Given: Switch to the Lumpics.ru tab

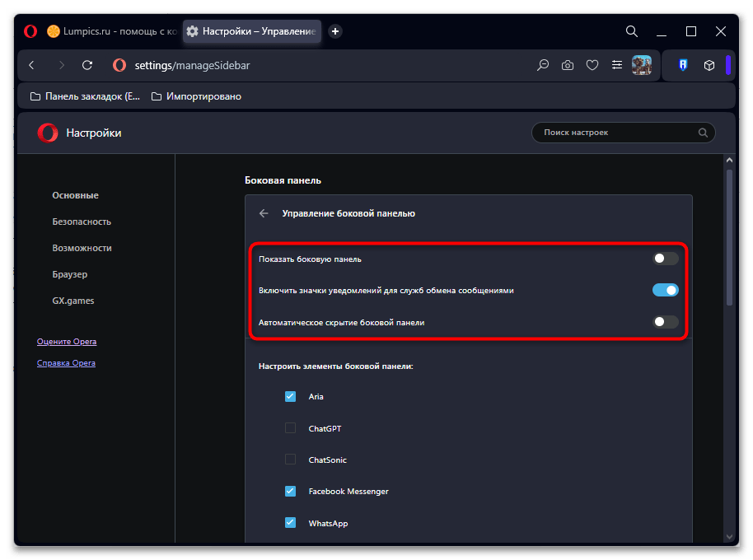Looking at the screenshot, I should 111,31.
